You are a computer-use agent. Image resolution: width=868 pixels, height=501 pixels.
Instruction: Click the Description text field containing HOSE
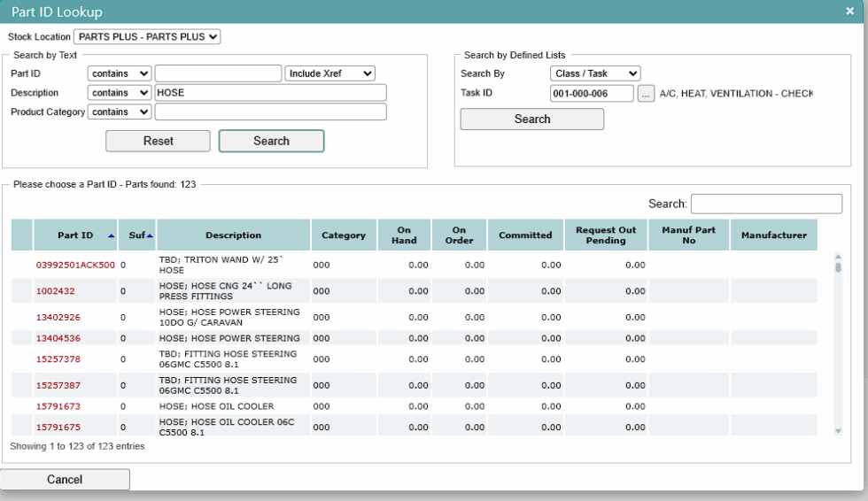(x=270, y=92)
